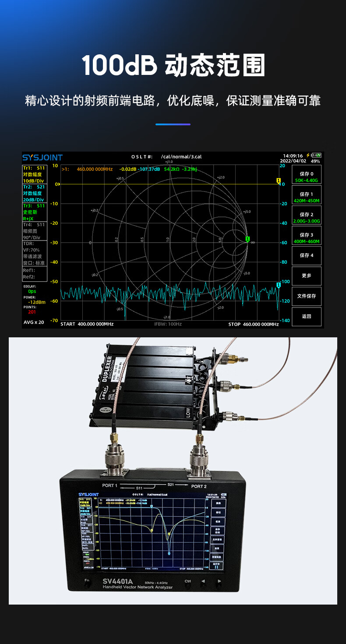
Task: Tap the empty 保存 4 slot
Action: pos(307,255)
